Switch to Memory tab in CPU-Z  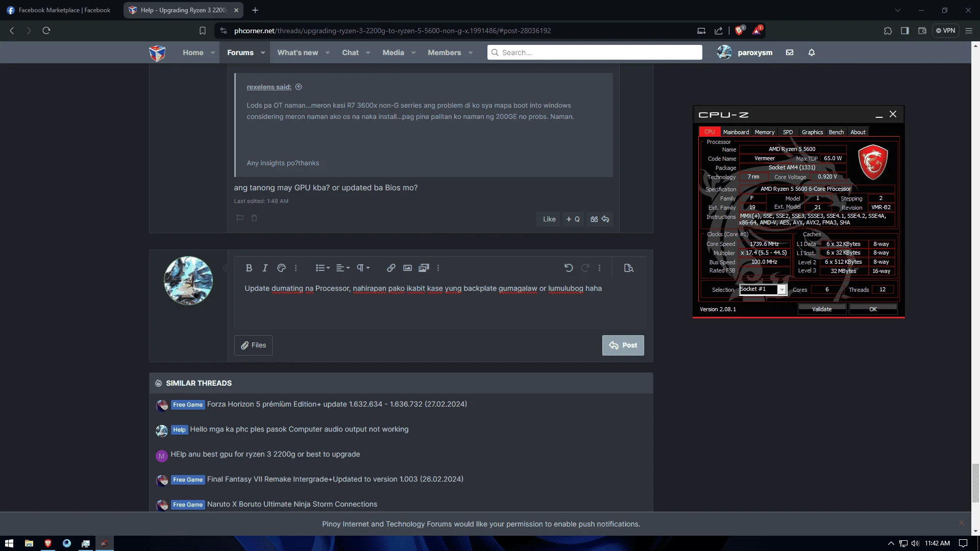point(765,132)
